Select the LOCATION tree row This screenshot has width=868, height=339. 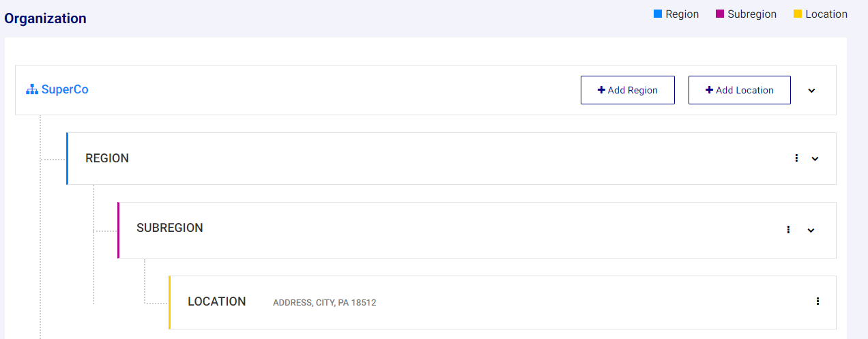pos(502,302)
